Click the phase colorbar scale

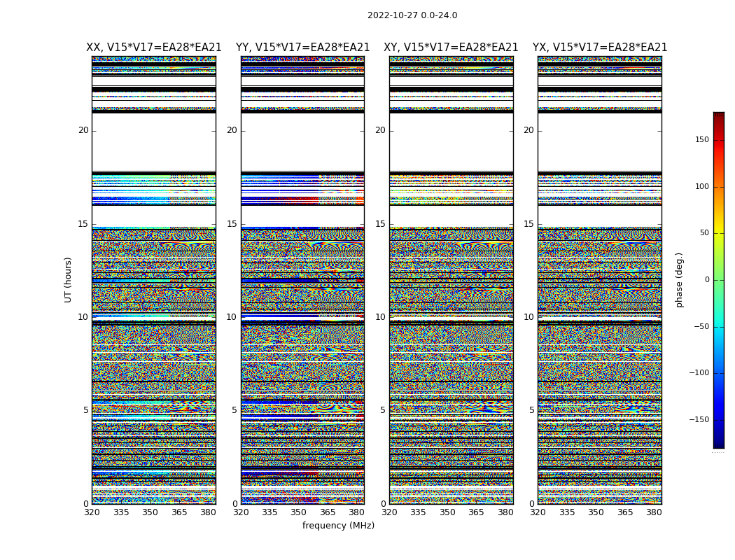click(719, 280)
